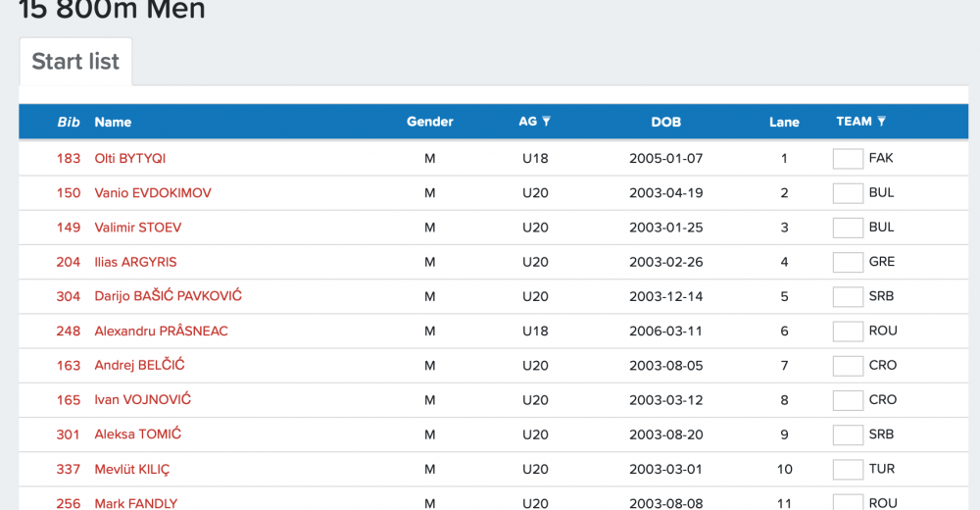Sort by the Name column header

pos(113,123)
